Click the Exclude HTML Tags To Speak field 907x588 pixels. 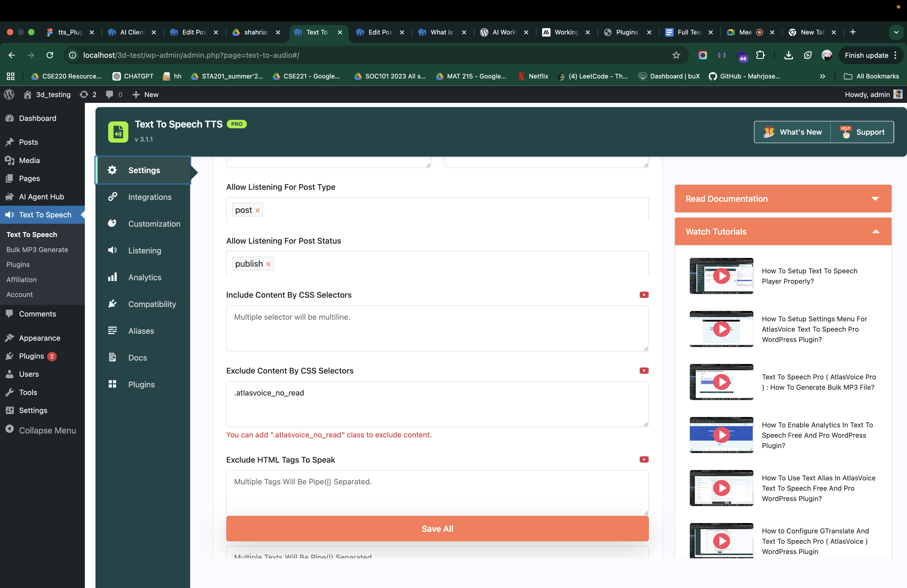(x=437, y=493)
